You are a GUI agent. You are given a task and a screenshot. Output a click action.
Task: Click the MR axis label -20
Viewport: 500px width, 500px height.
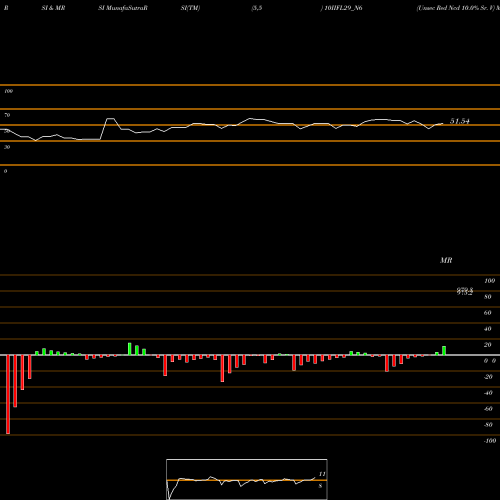pos(488,377)
